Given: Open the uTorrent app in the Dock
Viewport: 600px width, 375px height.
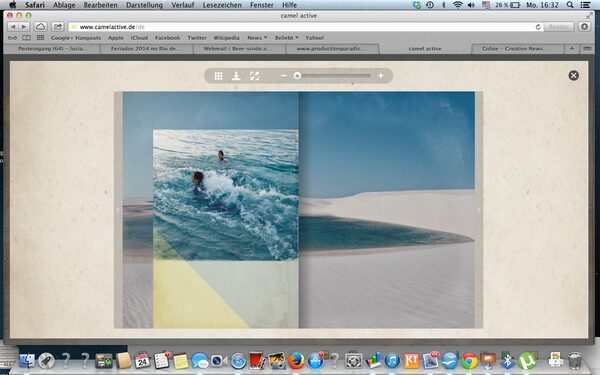Looking at the screenshot, I should pos(527,360).
